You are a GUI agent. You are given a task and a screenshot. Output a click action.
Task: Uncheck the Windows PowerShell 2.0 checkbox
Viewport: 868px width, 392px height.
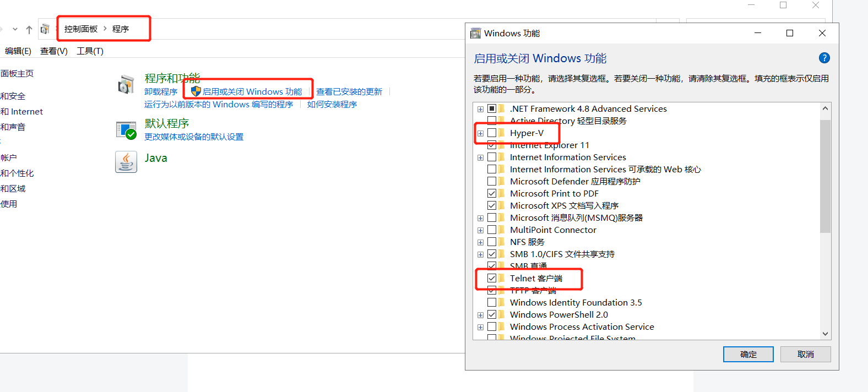pos(492,314)
